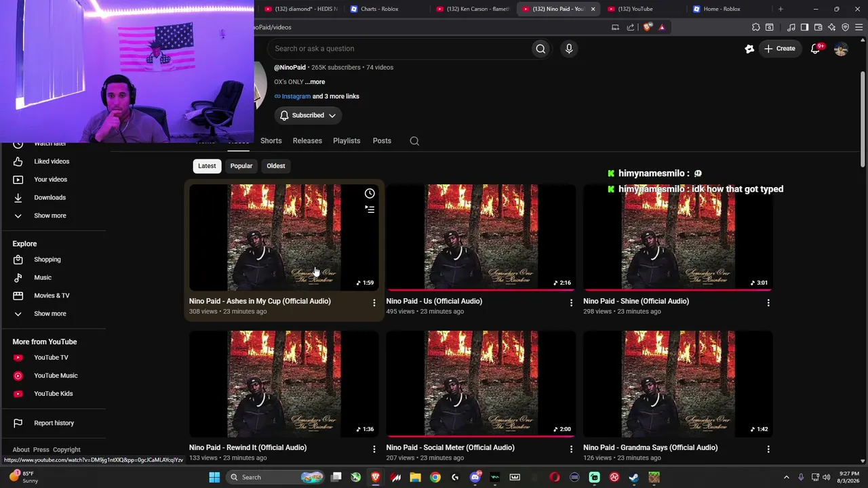Image resolution: width=868 pixels, height=488 pixels.
Task: Open a new browser tab with plus button
Action: (781, 9)
